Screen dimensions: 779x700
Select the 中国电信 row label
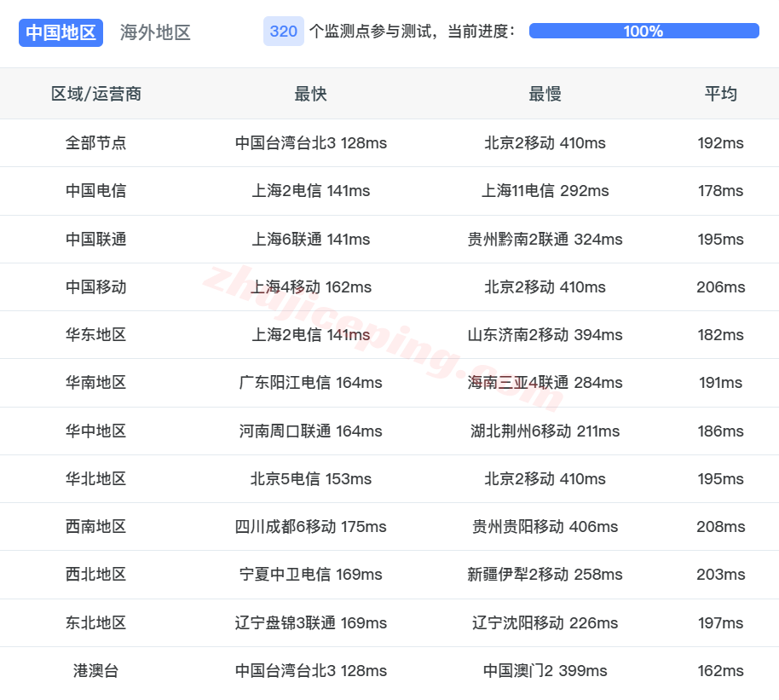click(96, 190)
